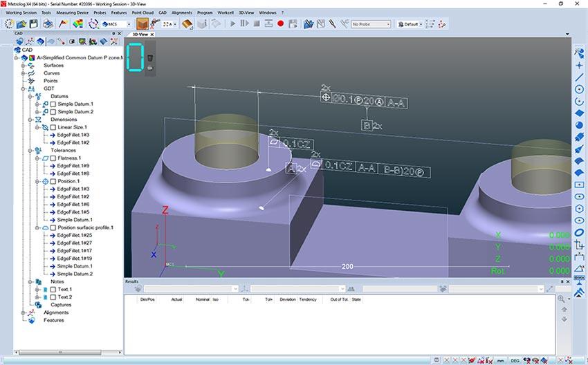Image resolution: width=588 pixels, height=365 pixels.
Task: Click the print toolbar icon
Action: (48, 24)
